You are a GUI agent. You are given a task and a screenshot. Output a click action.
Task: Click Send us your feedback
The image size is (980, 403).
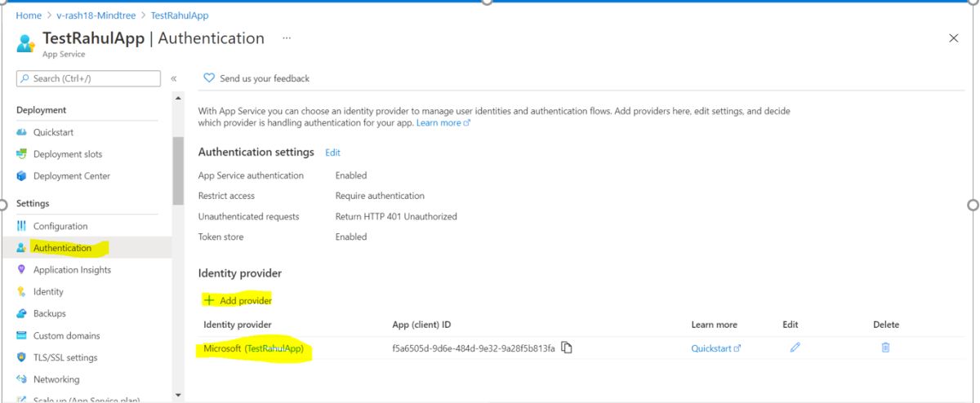click(x=265, y=78)
